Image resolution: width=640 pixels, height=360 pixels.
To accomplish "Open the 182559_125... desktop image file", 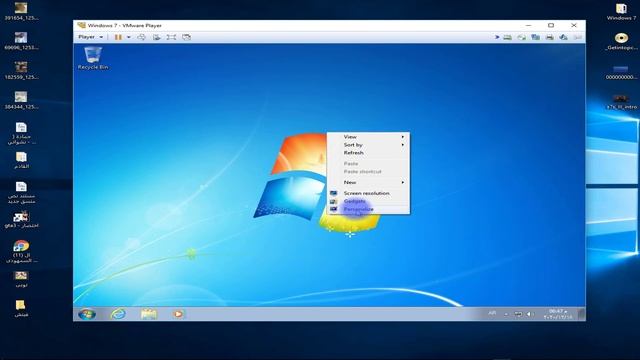I will pos(21,71).
